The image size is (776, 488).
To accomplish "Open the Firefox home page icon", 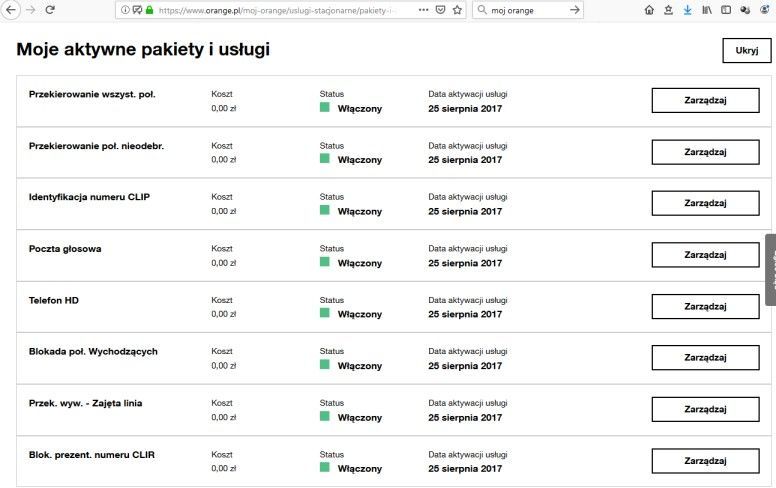I will tap(649, 10).
